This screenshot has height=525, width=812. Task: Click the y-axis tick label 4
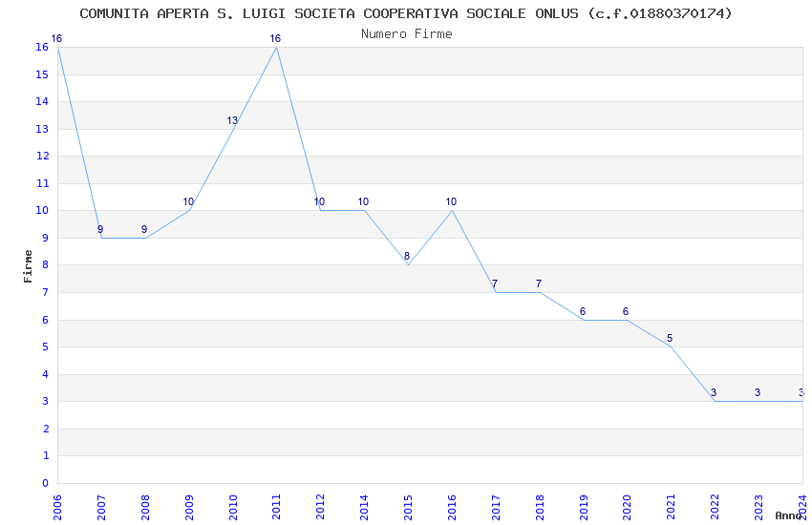point(46,374)
